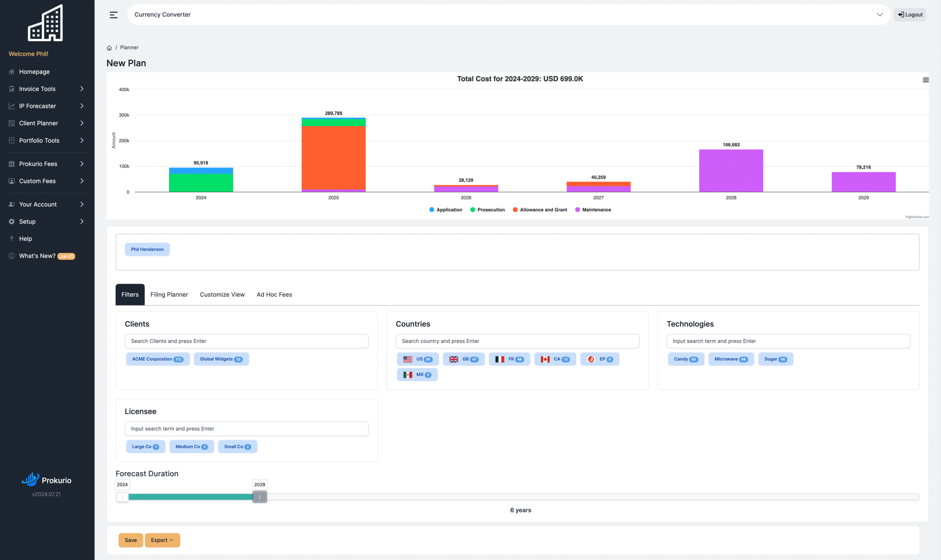Click the Invoice Tools sidebar icon
The height and width of the screenshot is (560, 941).
click(x=12, y=89)
